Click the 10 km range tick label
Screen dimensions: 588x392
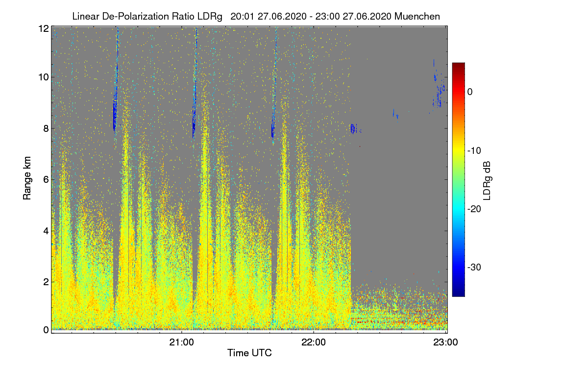pyautogui.click(x=44, y=77)
